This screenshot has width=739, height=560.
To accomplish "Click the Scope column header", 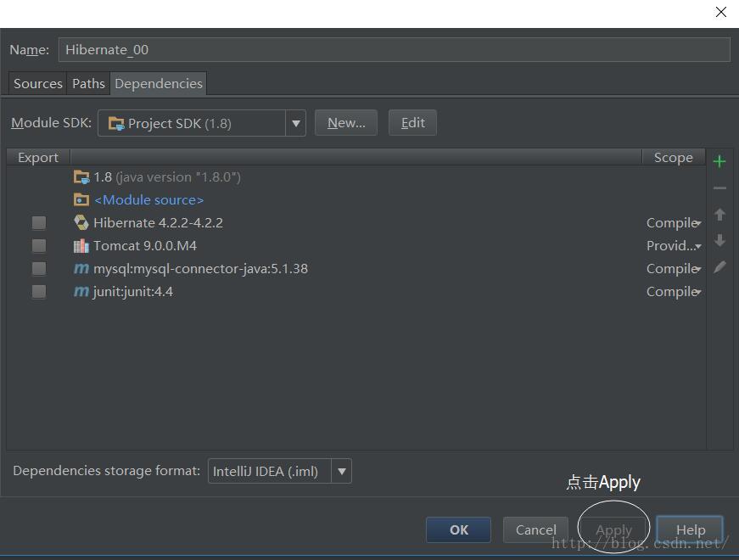I will pyautogui.click(x=674, y=158).
